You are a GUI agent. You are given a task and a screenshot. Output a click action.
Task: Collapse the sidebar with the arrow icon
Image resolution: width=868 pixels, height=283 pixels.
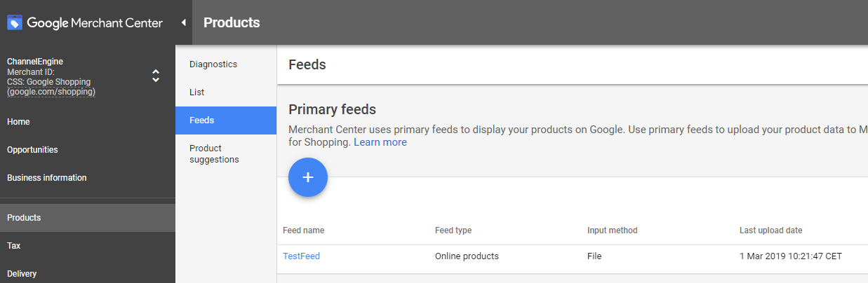tap(183, 22)
